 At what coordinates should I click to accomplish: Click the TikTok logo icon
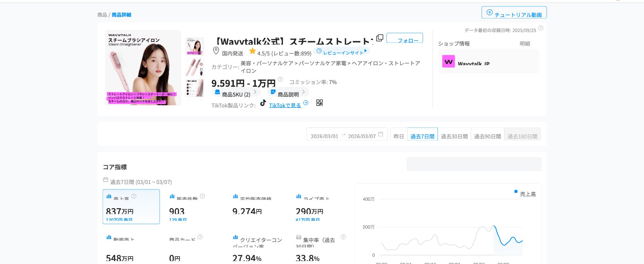[x=263, y=103]
